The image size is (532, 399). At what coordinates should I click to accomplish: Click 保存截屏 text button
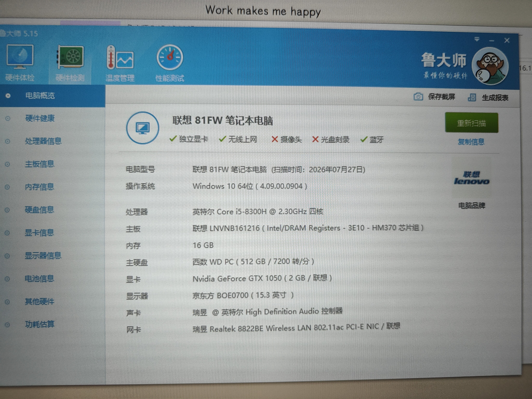442,97
